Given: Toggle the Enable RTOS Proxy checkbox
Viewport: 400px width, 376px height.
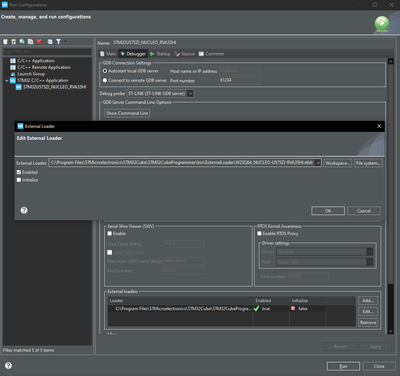Looking at the screenshot, I should 259,234.
